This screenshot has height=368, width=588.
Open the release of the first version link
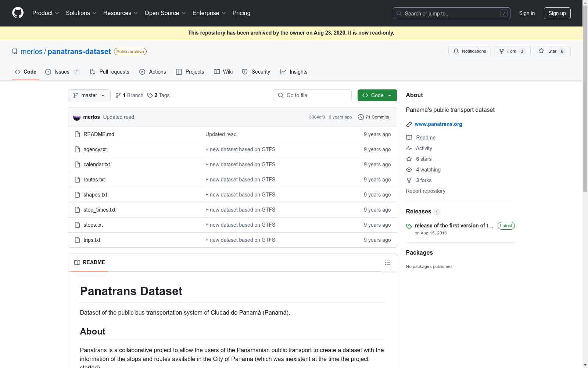[x=454, y=226]
